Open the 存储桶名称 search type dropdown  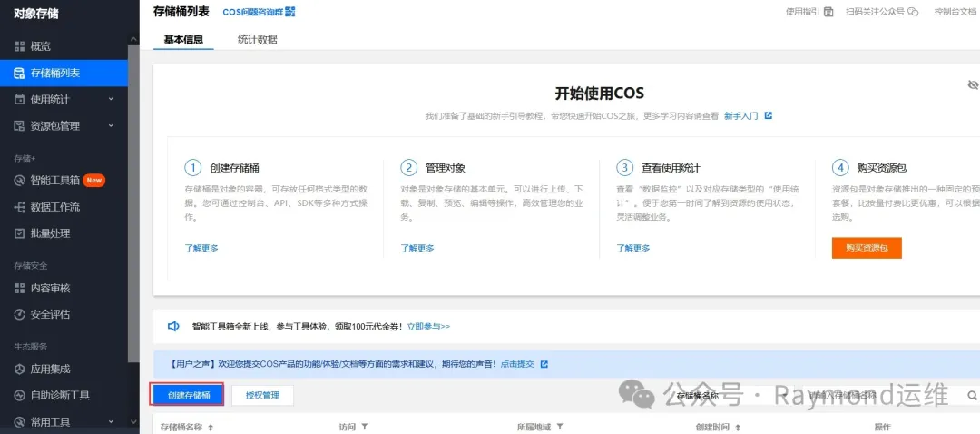click(x=731, y=395)
